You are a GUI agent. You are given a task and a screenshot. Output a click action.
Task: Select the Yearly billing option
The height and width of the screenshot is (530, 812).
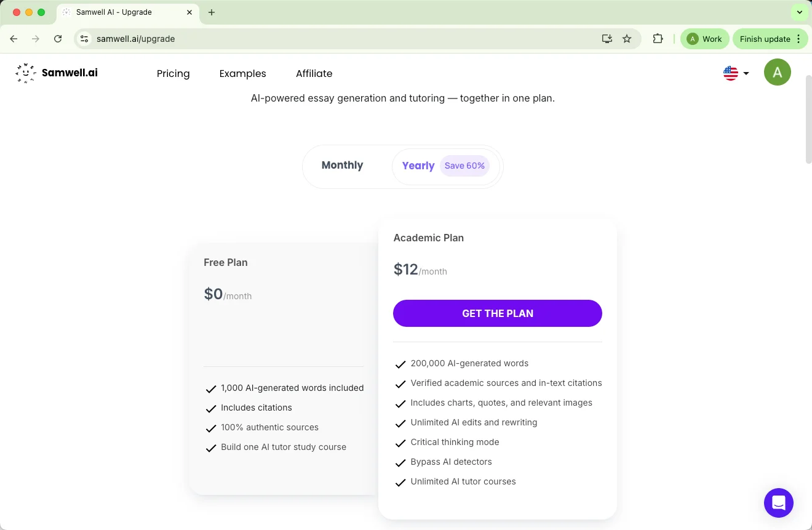coord(418,166)
